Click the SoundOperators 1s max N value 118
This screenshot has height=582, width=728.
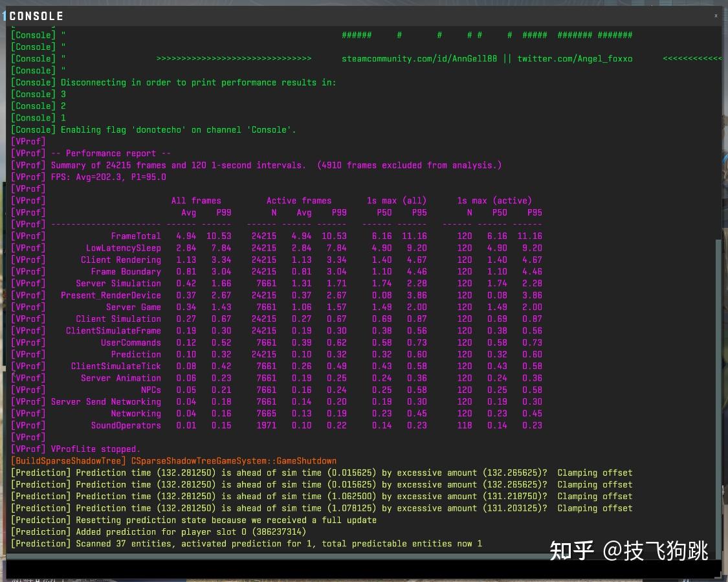tap(464, 425)
